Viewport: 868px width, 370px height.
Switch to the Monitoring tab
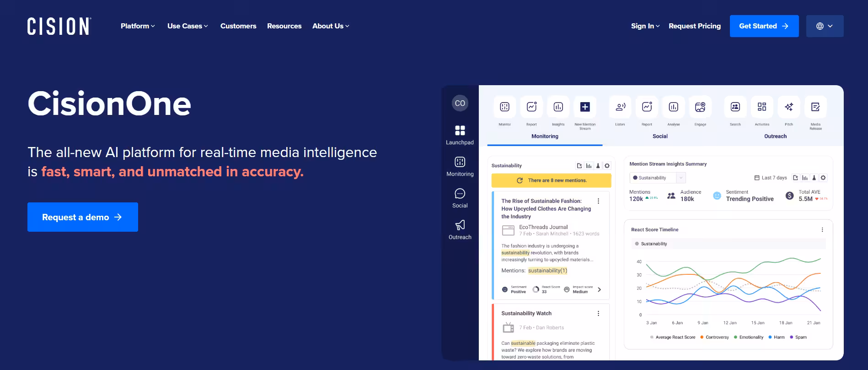pos(545,136)
